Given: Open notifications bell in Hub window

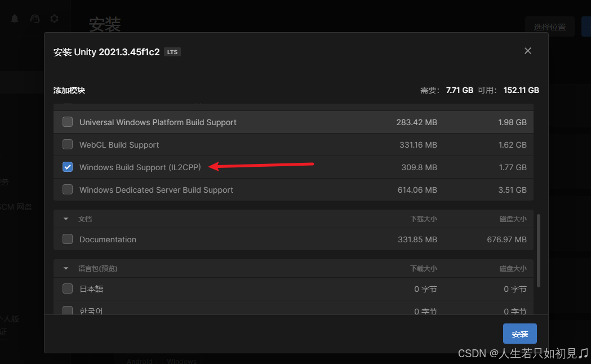Looking at the screenshot, I should (x=15, y=19).
